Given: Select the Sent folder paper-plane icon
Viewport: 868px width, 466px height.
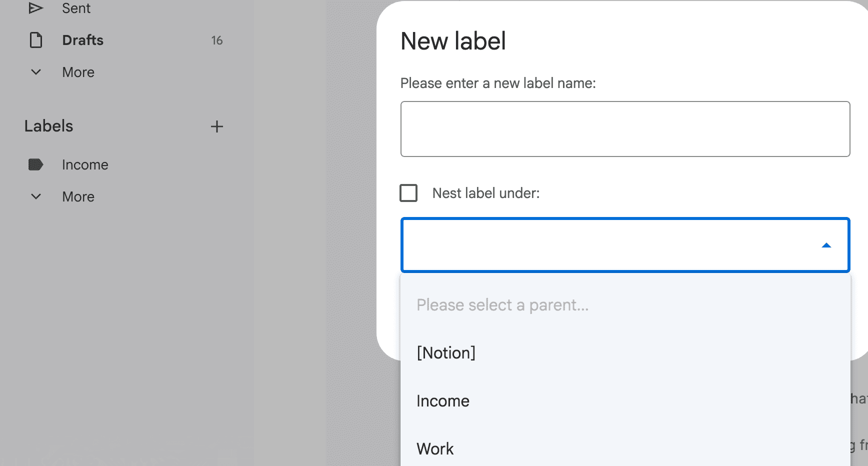Looking at the screenshot, I should (35, 7).
